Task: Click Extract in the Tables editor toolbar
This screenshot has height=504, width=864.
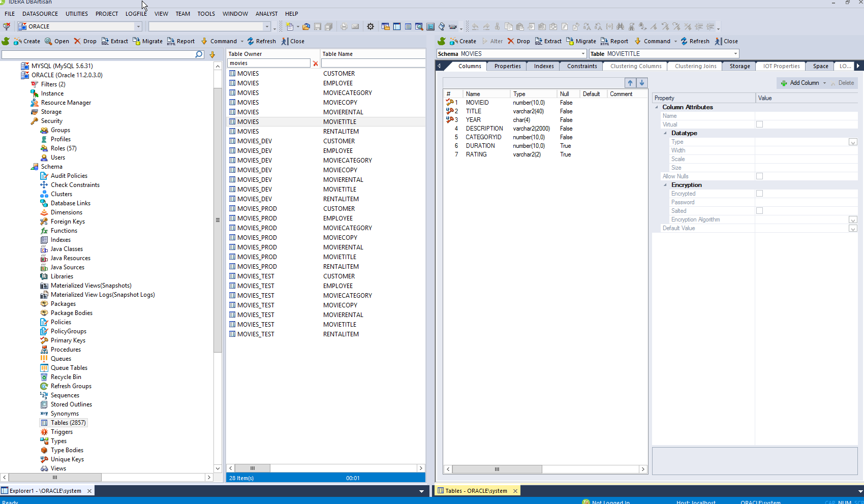Action: click(548, 41)
